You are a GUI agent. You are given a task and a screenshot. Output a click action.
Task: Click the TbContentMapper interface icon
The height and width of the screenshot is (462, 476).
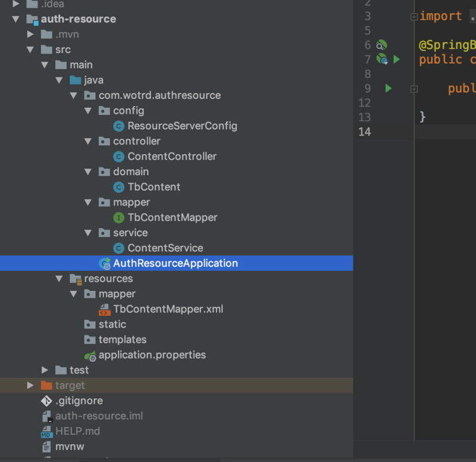119,218
